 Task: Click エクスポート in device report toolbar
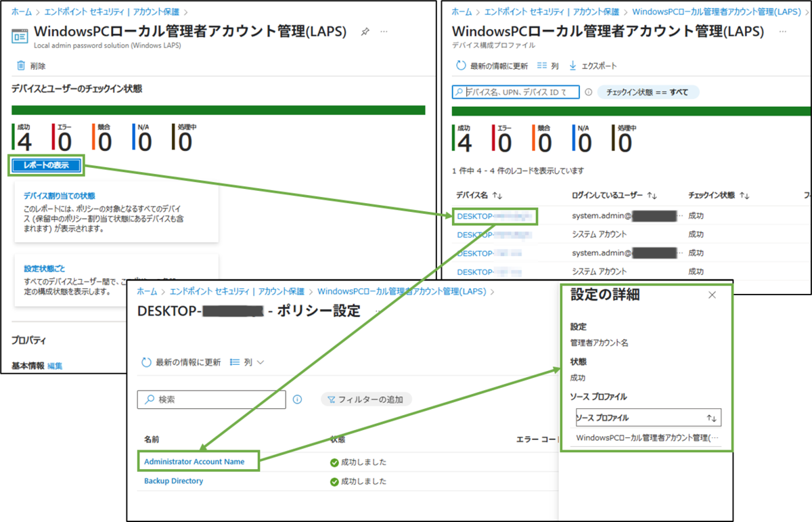(593, 66)
